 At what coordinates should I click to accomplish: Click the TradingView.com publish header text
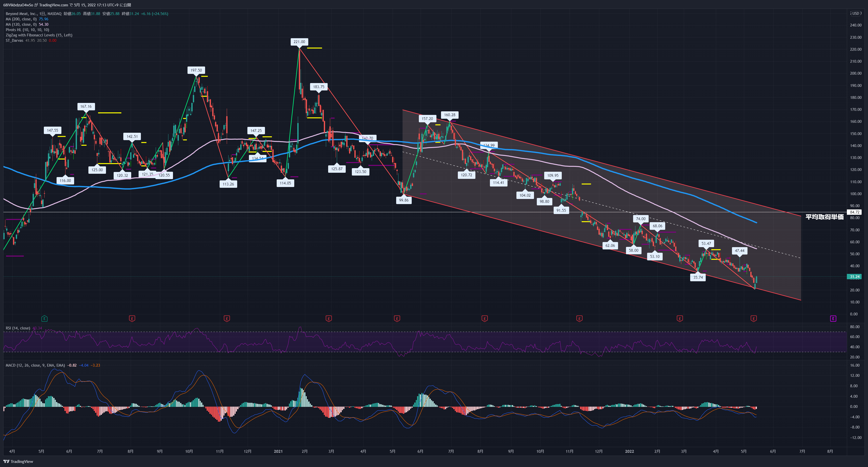[x=67, y=5]
